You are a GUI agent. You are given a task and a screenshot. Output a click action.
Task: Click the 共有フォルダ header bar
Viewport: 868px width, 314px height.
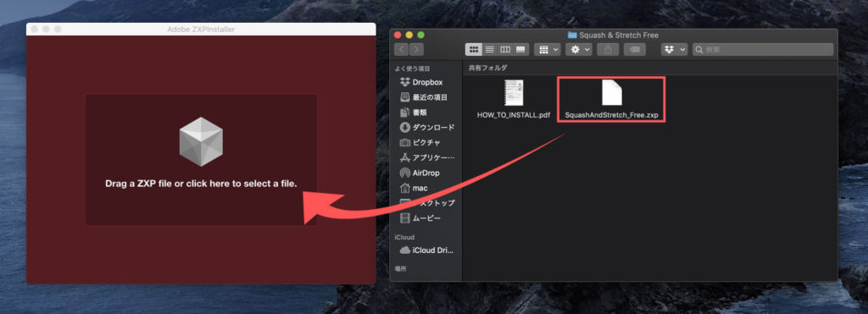pos(650,68)
